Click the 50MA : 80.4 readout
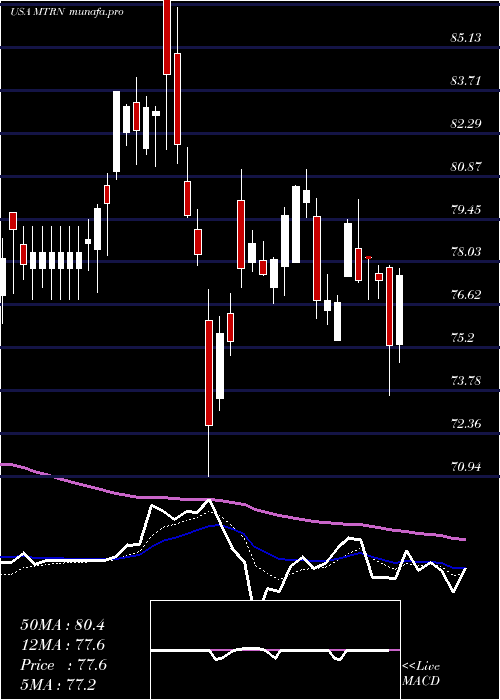Viewport: 500px width, 700px height. coord(62,625)
